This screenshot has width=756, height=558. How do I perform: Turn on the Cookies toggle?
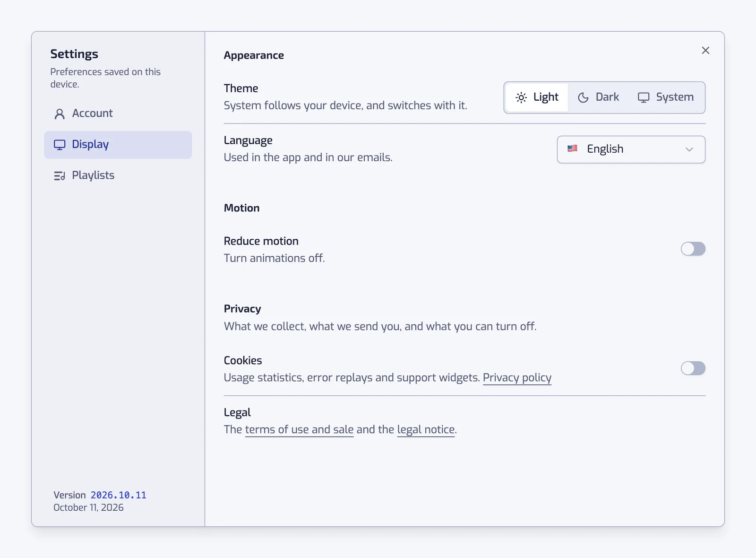693,368
